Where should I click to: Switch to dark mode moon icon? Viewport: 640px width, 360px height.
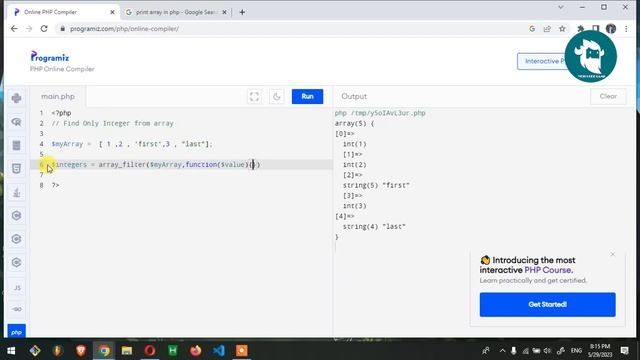[277, 97]
